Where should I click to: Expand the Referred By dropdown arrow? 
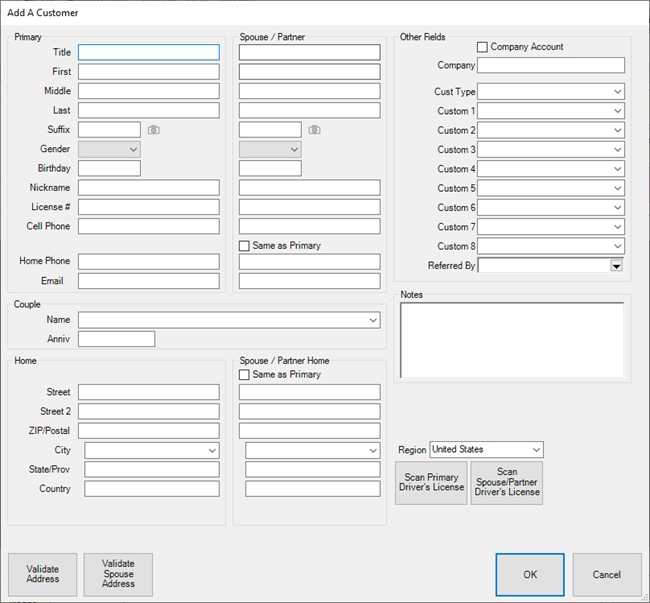617,266
